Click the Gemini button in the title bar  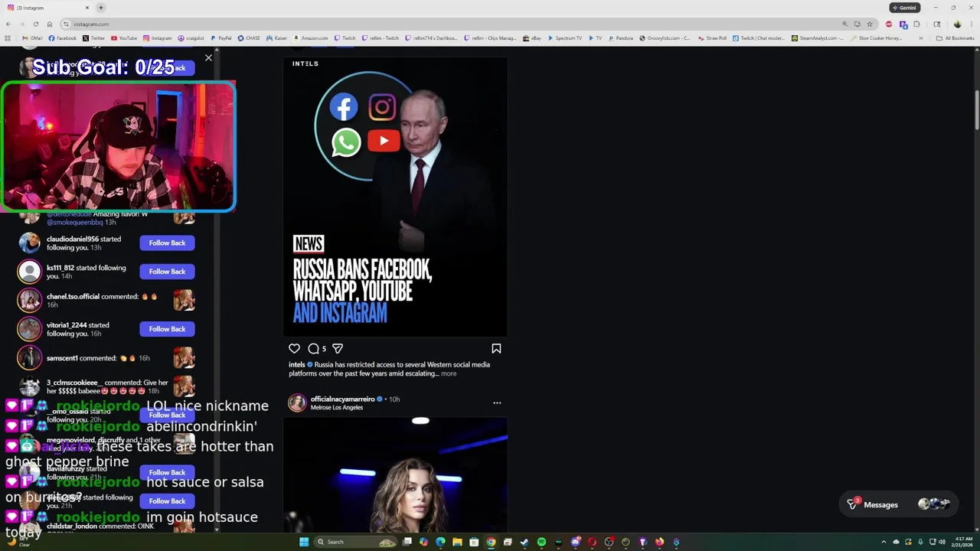coord(904,8)
